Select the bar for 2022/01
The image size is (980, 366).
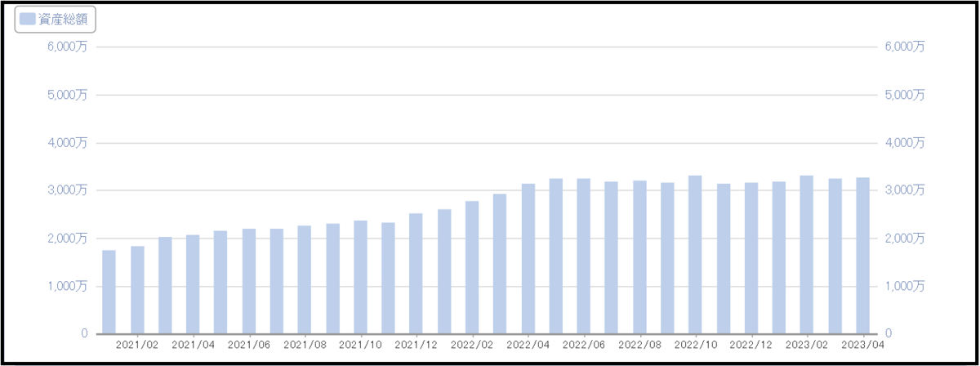(x=444, y=271)
